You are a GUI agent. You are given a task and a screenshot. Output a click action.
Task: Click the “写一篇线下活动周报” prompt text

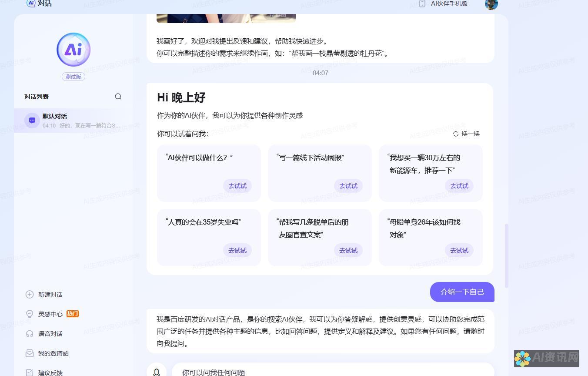[x=310, y=158]
